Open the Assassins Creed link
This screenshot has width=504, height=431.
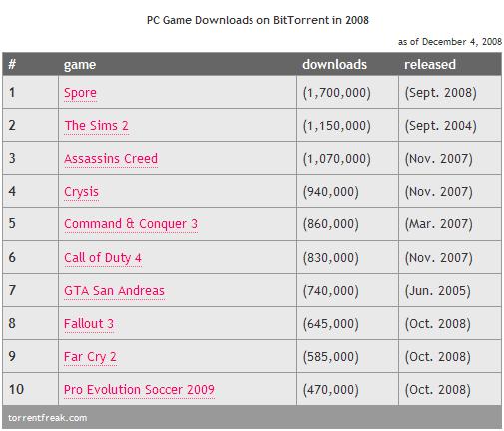tap(111, 159)
